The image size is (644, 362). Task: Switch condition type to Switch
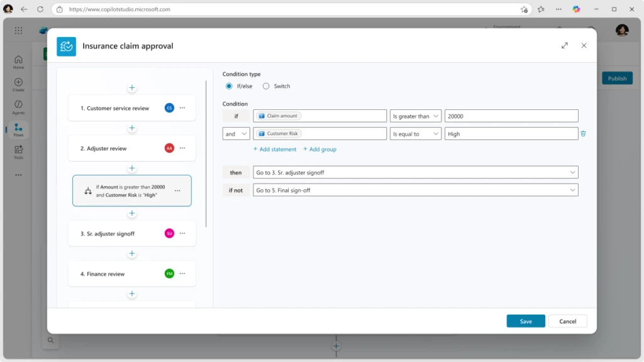pyautogui.click(x=266, y=86)
